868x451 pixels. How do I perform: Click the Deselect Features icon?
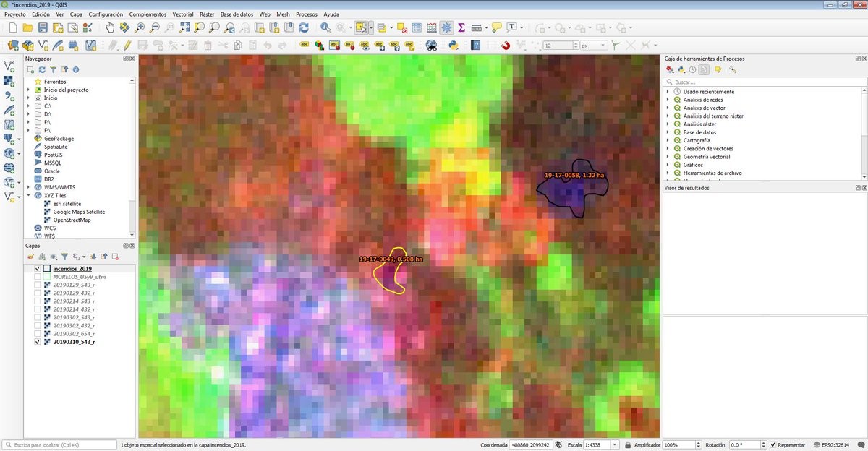[402, 27]
